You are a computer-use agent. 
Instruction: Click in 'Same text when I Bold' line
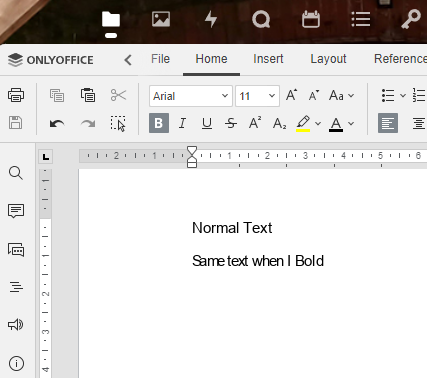(x=258, y=261)
